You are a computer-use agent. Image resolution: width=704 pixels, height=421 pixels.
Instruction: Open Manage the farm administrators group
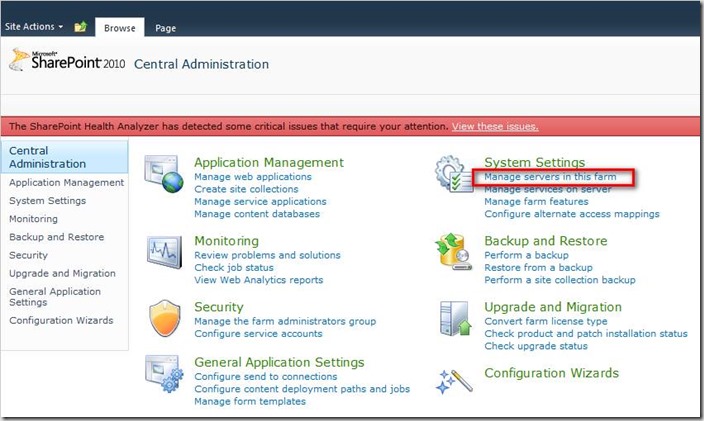pos(285,321)
